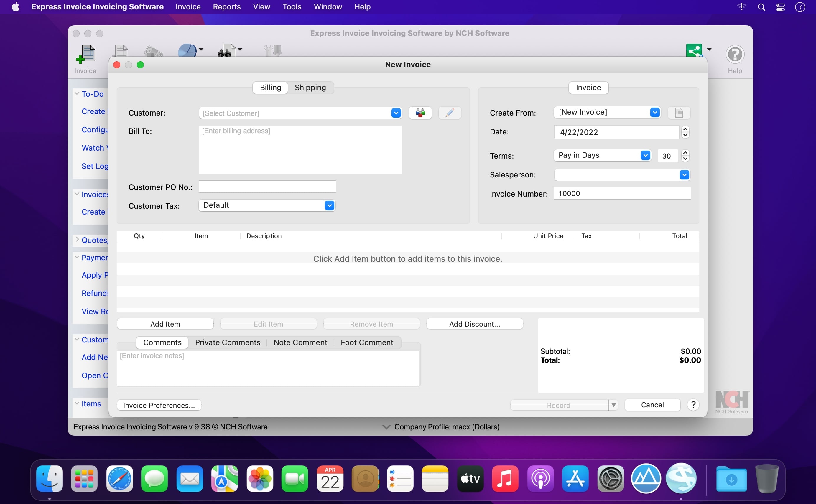Screen dimensions: 816x504
Task: Click the Date stepper control
Action: coord(685,132)
